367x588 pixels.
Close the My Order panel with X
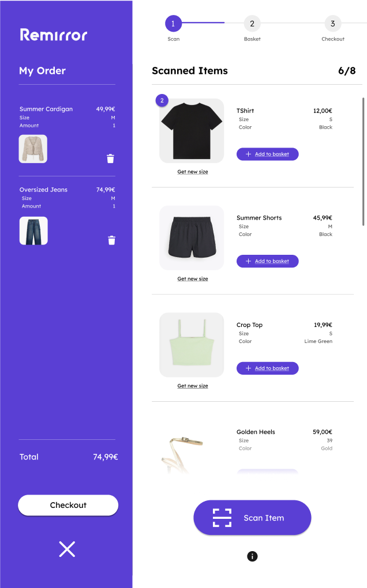pos(67,549)
